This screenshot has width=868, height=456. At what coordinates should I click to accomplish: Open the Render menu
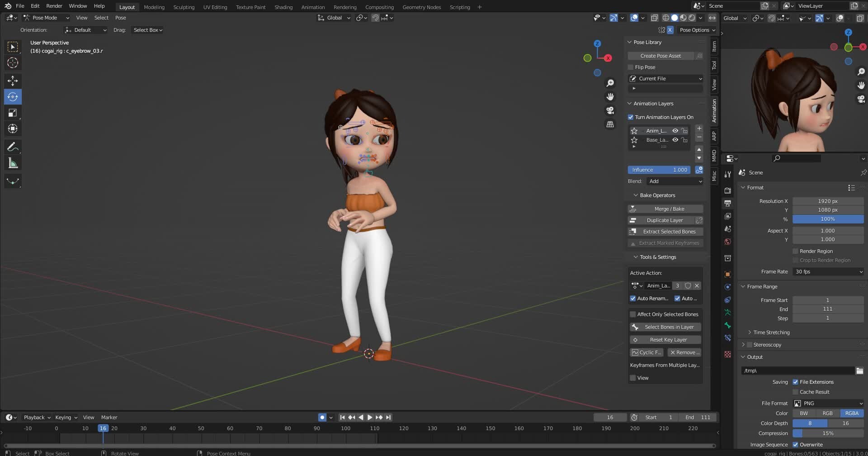[x=54, y=6]
